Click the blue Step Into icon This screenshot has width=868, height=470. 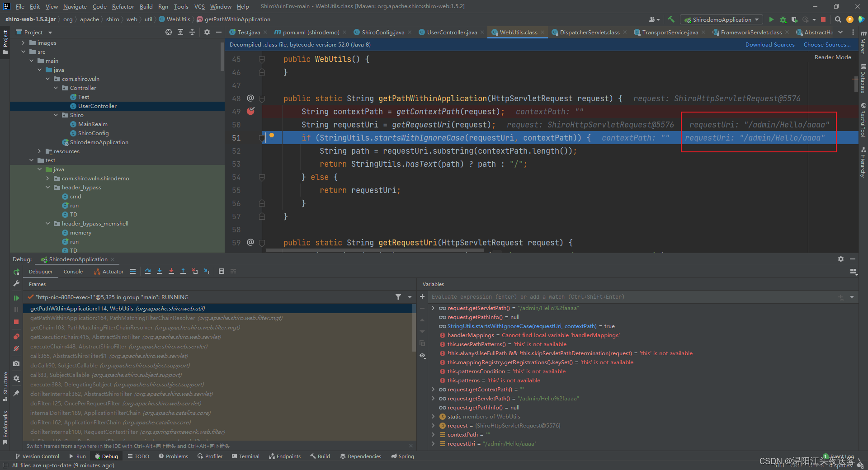click(160, 271)
